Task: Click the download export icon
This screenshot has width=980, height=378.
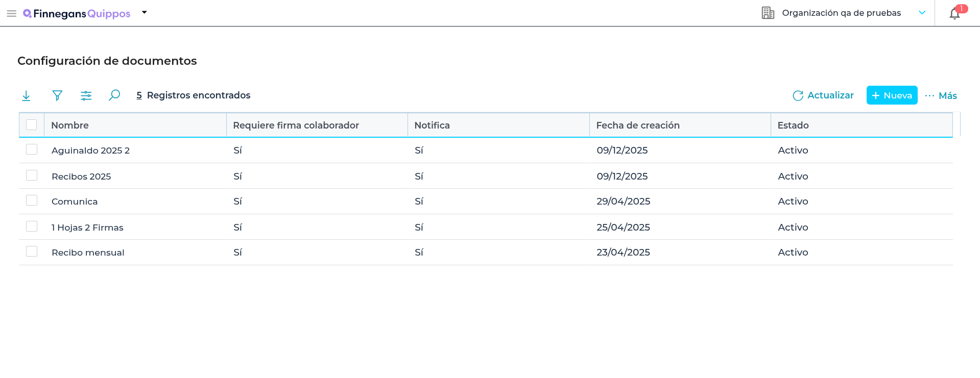Action: (x=26, y=95)
